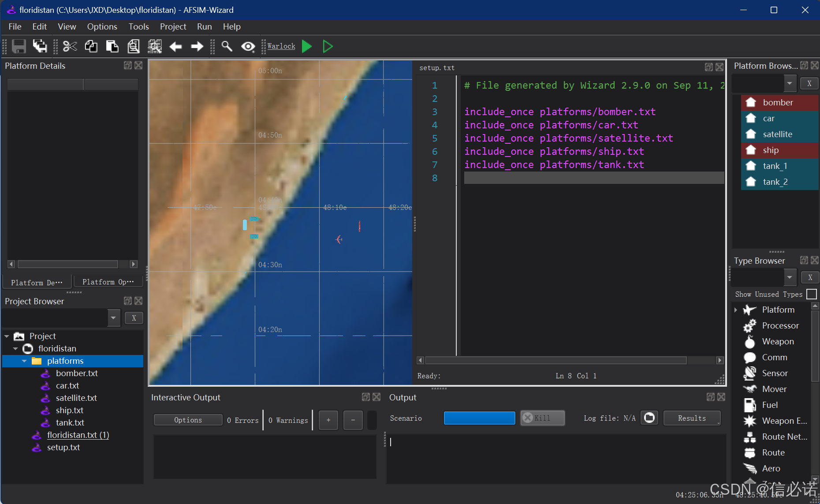The image size is (820, 504).
Task: Open the Find magnifier tool
Action: [227, 46]
